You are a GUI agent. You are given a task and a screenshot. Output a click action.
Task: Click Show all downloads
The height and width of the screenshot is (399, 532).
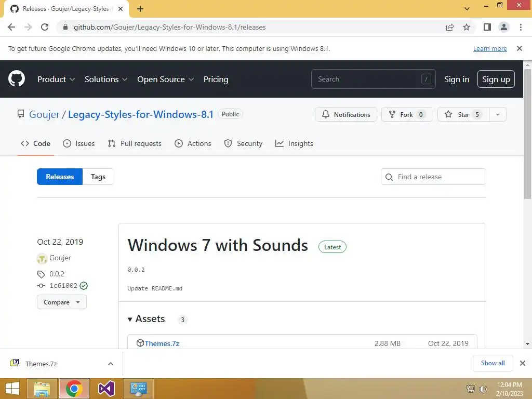click(493, 363)
